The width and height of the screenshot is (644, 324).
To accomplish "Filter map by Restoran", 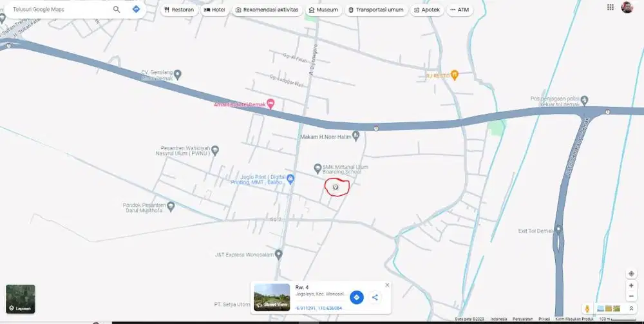I will pos(179,10).
